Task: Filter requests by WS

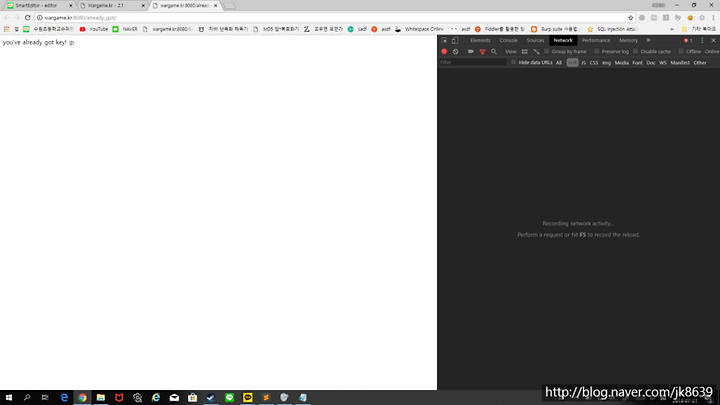Action: [663, 62]
